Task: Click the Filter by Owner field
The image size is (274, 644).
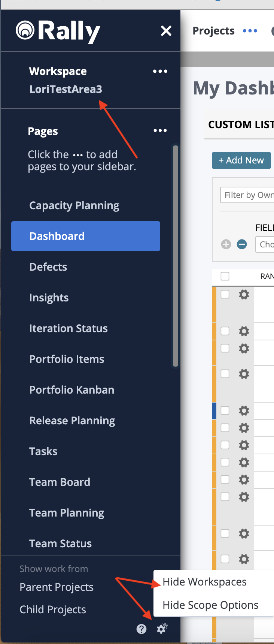Action: tap(248, 195)
